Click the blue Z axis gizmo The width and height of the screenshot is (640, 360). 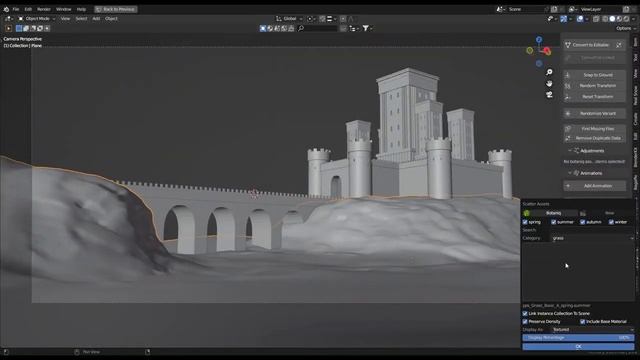[x=539, y=40]
